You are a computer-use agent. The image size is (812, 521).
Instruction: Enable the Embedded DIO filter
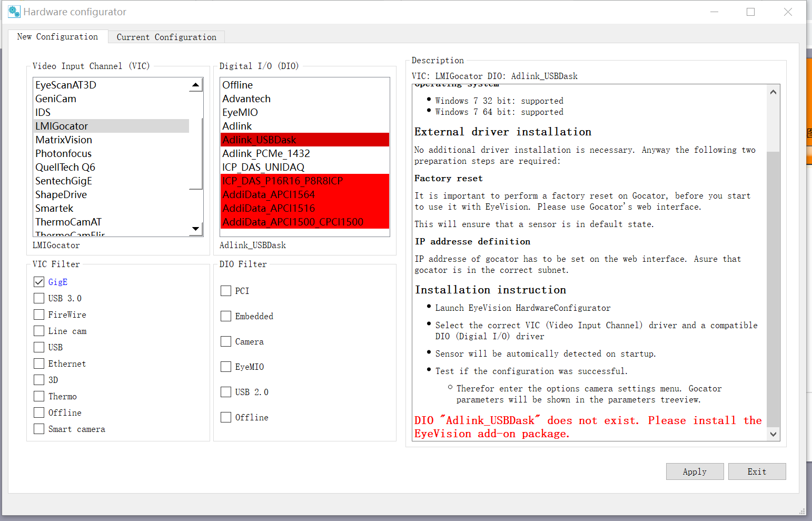point(226,316)
